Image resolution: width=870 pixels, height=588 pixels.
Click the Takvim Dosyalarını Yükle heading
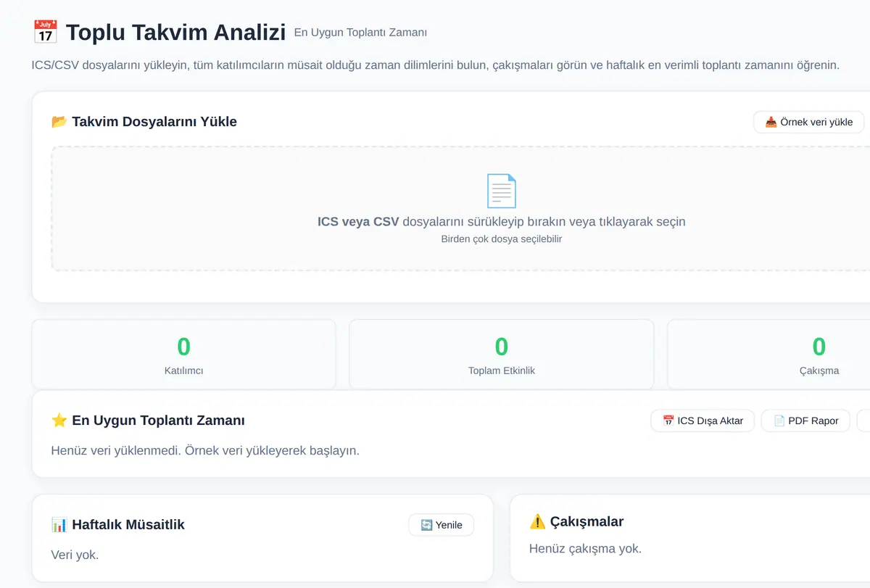click(x=154, y=122)
